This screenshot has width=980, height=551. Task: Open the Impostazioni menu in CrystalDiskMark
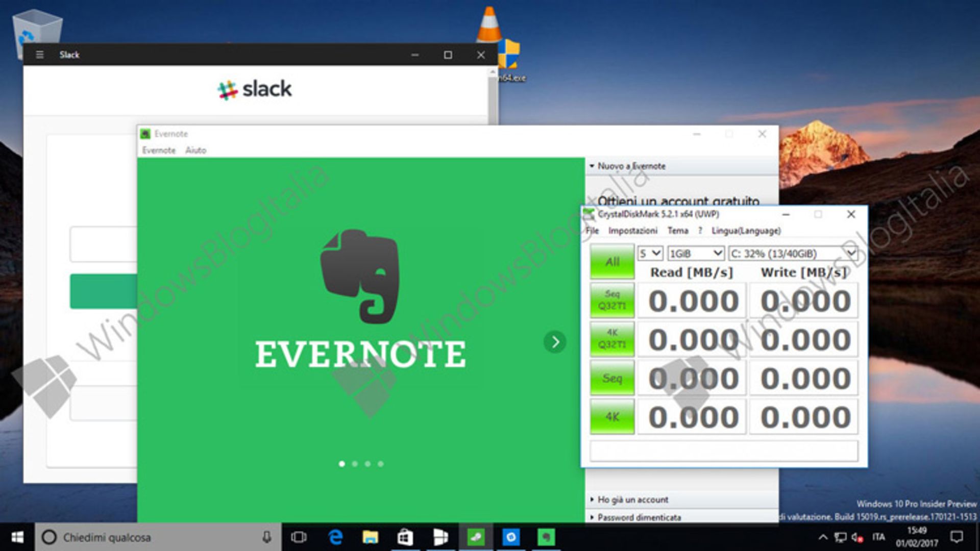click(632, 231)
